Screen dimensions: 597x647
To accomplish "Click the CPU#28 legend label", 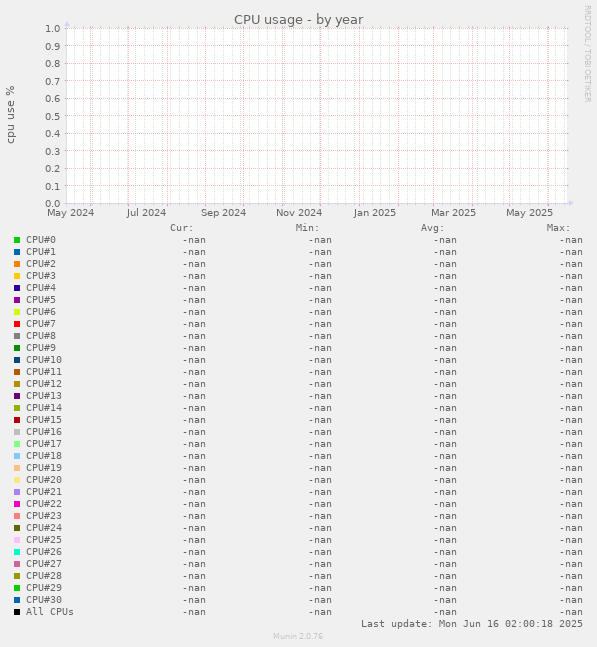I will coord(44,575).
